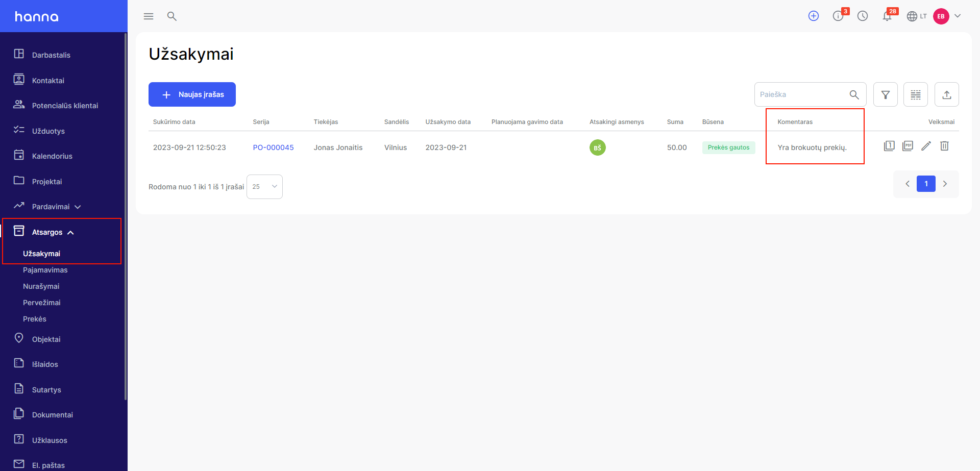Go to next page arrow
Image resolution: width=980 pixels, height=471 pixels.
click(x=945, y=184)
